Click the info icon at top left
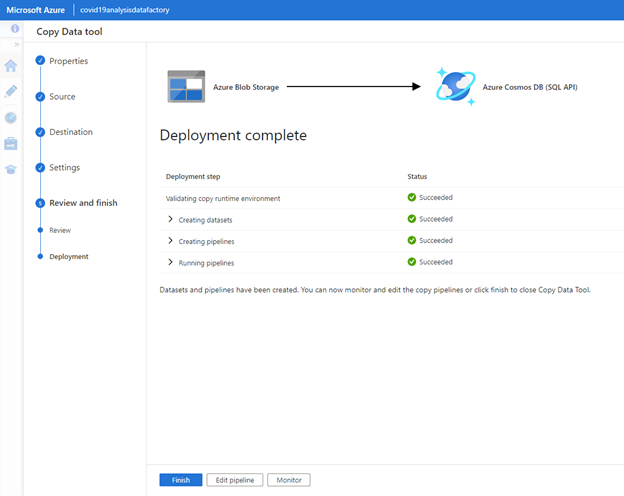This screenshot has width=624, height=496. [15, 29]
